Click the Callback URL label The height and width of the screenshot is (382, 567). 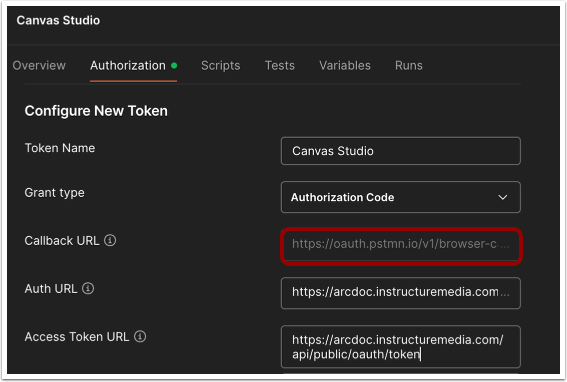[x=62, y=241]
